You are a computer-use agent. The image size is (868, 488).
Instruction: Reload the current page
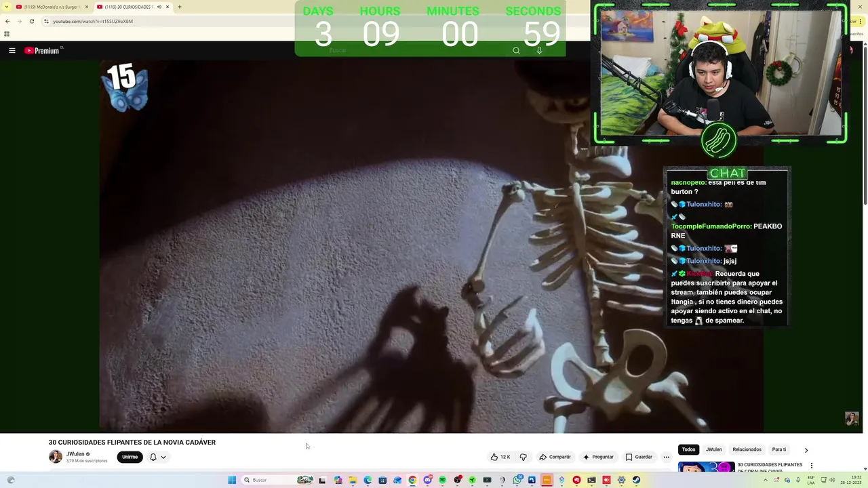(31, 21)
